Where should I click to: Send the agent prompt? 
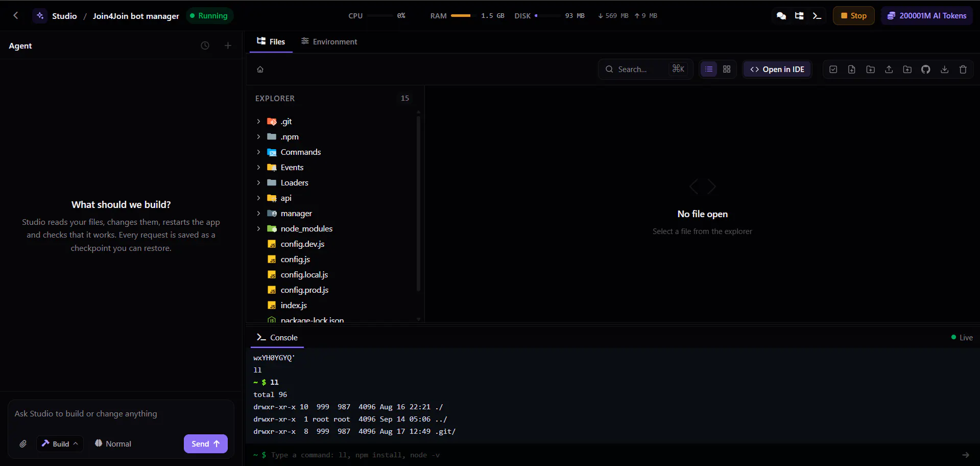point(206,444)
